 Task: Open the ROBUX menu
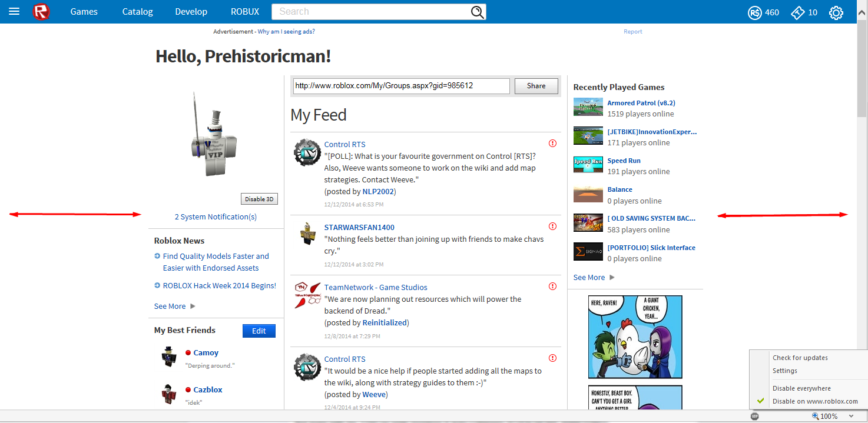pyautogui.click(x=245, y=12)
